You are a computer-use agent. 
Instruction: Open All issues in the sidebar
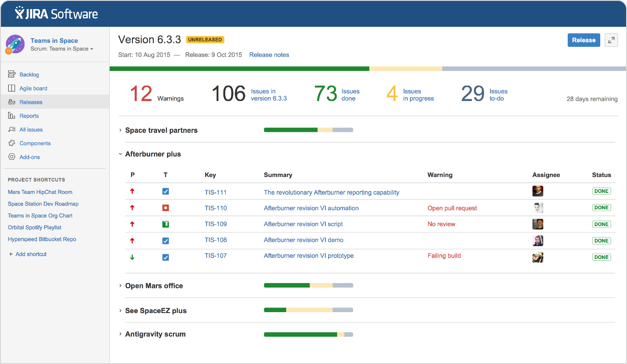pyautogui.click(x=31, y=129)
